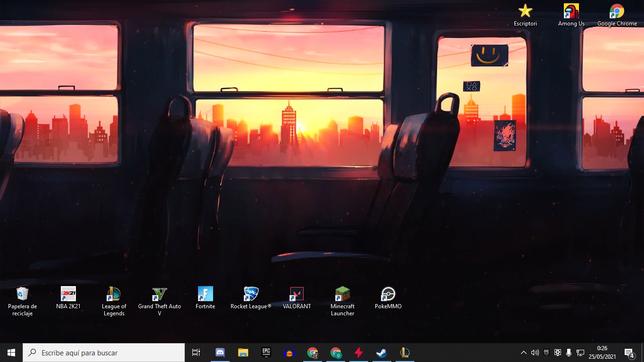Select the Grand Theft Auto V shortcut
The image size is (644, 362).
(x=159, y=301)
